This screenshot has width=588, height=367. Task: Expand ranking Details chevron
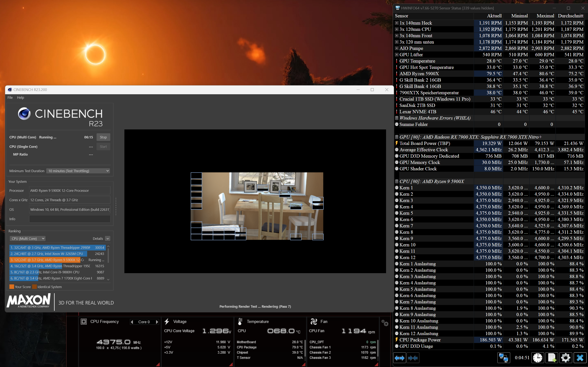point(108,239)
